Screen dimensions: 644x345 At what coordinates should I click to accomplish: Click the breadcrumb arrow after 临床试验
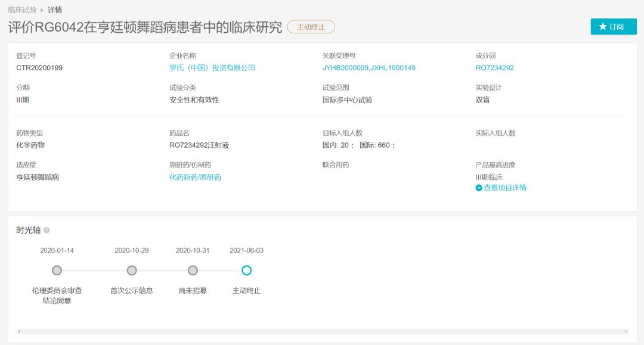click(42, 10)
